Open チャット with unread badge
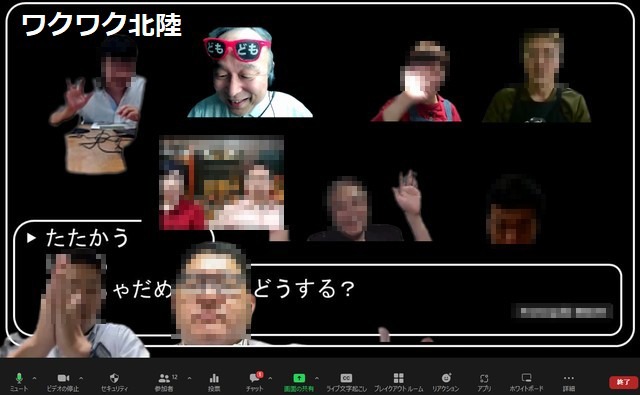Screen dimensions: 640x395 click(x=255, y=382)
